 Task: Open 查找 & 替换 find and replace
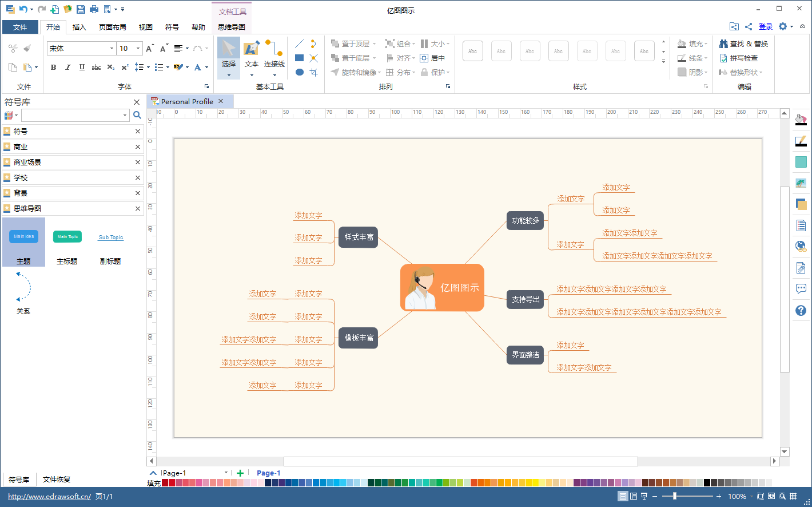point(743,43)
